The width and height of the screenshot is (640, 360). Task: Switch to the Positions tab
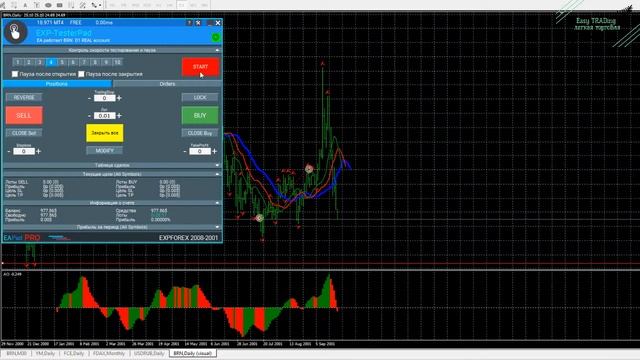point(57,84)
